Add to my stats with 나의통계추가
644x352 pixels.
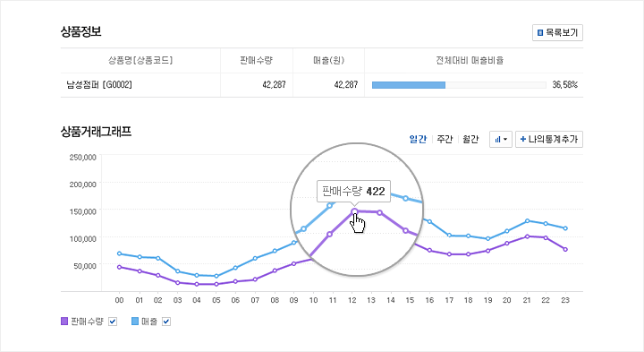pos(548,140)
